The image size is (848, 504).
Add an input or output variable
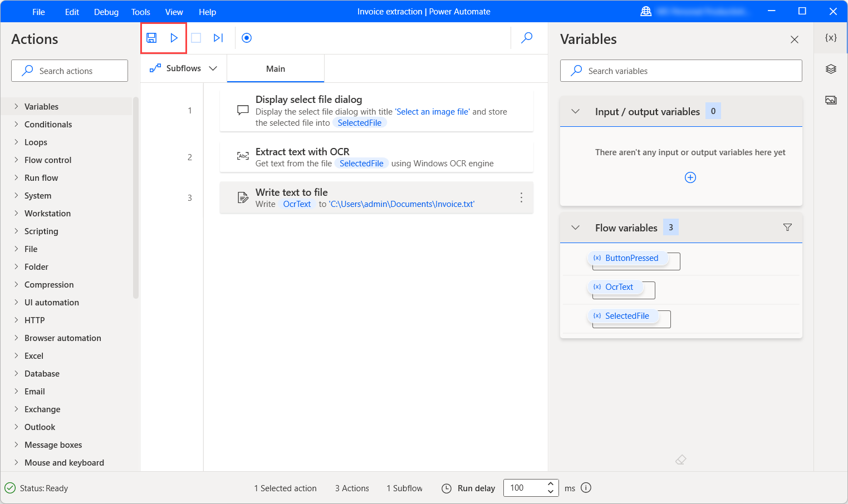[x=690, y=177]
